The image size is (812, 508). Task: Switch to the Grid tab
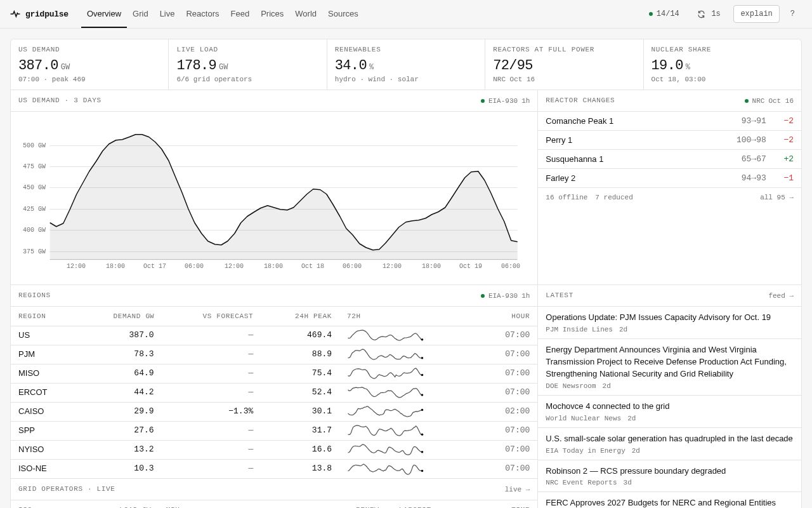click(x=140, y=14)
